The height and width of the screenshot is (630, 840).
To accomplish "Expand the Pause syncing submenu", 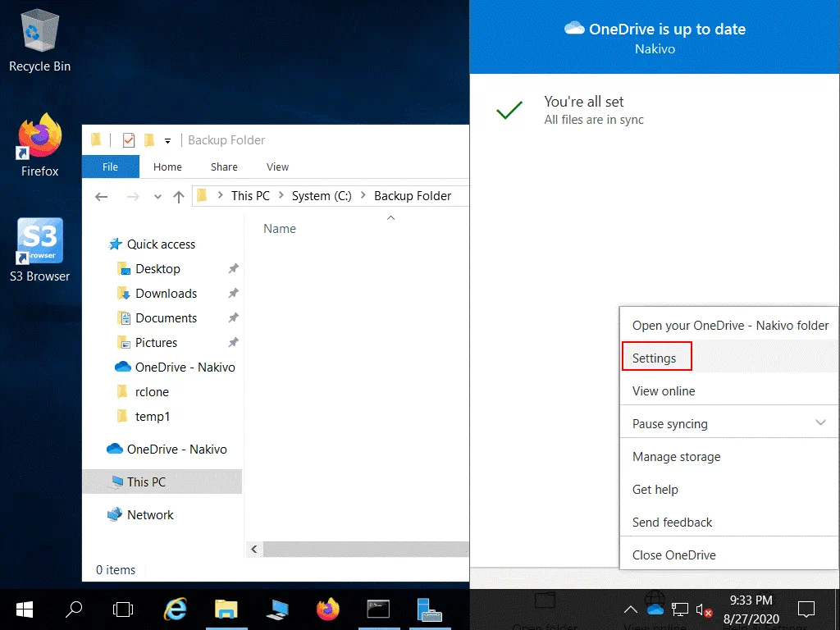I will click(820, 423).
